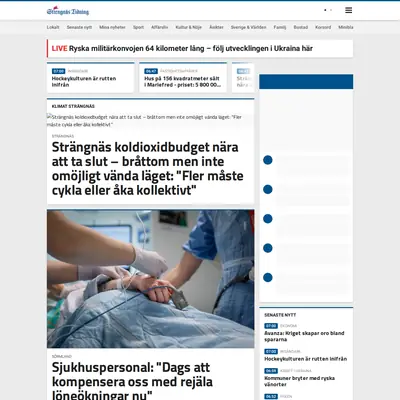
Task: Open the Affärsliv section
Action: [160, 27]
